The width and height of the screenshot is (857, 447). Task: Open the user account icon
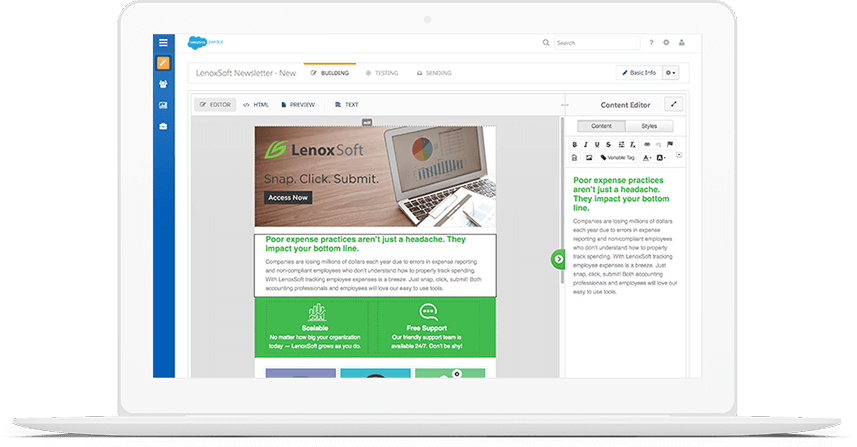tap(682, 43)
